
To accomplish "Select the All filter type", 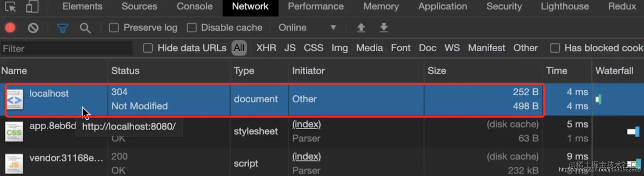I will click(x=239, y=48).
